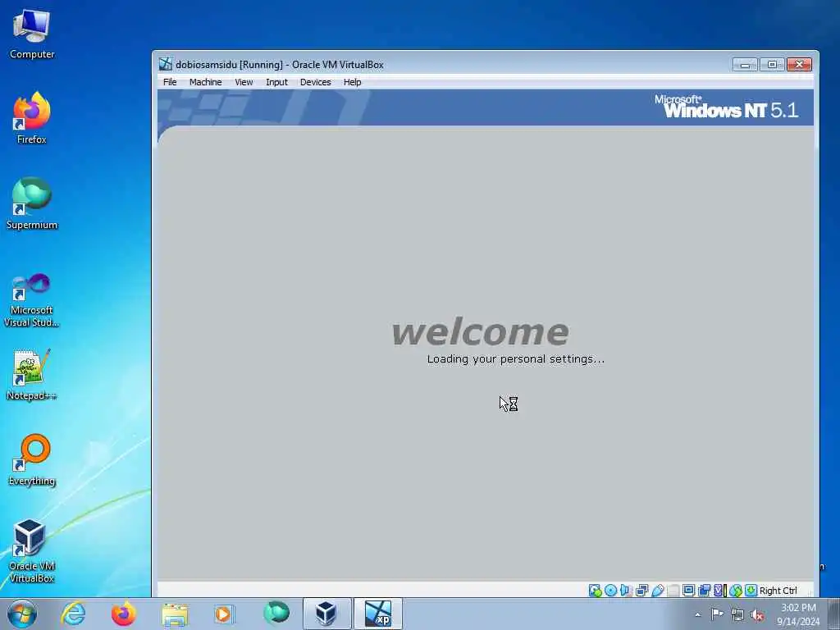Select the Firefox desktop shortcut
Image resolution: width=840 pixels, height=630 pixels.
(32, 118)
